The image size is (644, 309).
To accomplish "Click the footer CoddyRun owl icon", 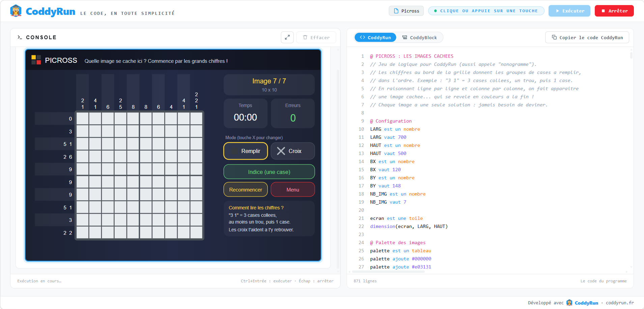I will coord(569,303).
